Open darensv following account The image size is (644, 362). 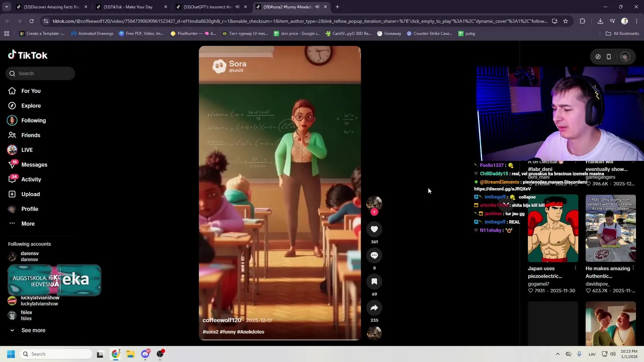(29, 256)
